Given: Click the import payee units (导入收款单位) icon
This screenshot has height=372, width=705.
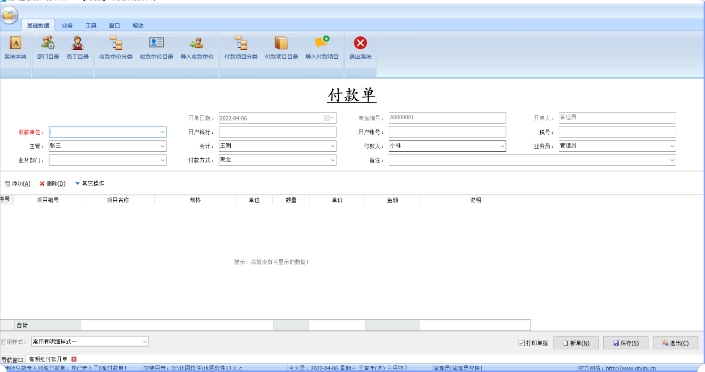Looking at the screenshot, I should tap(197, 48).
